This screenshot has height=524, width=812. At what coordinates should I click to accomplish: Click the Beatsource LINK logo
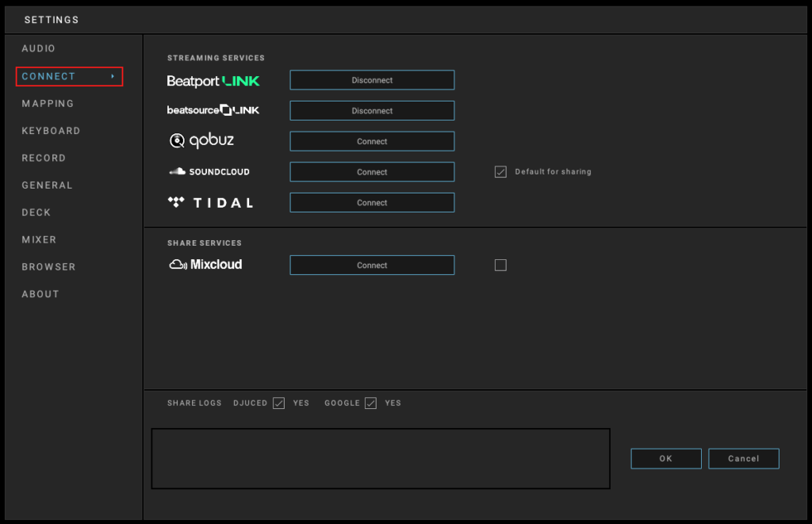[213, 110]
